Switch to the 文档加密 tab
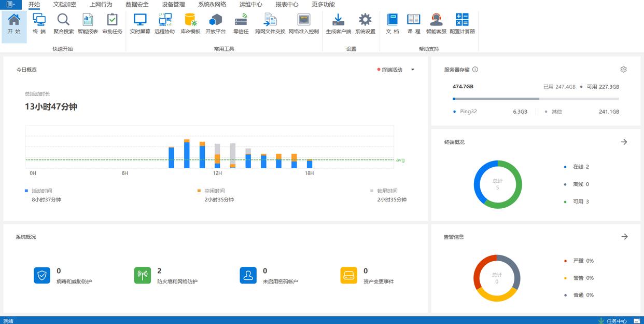The image size is (644, 324). coord(64,5)
